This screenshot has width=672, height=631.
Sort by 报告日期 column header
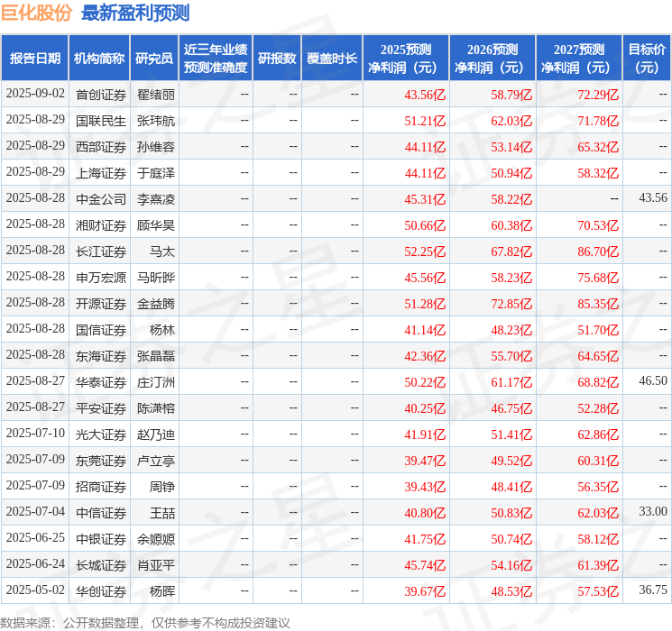click(35, 59)
